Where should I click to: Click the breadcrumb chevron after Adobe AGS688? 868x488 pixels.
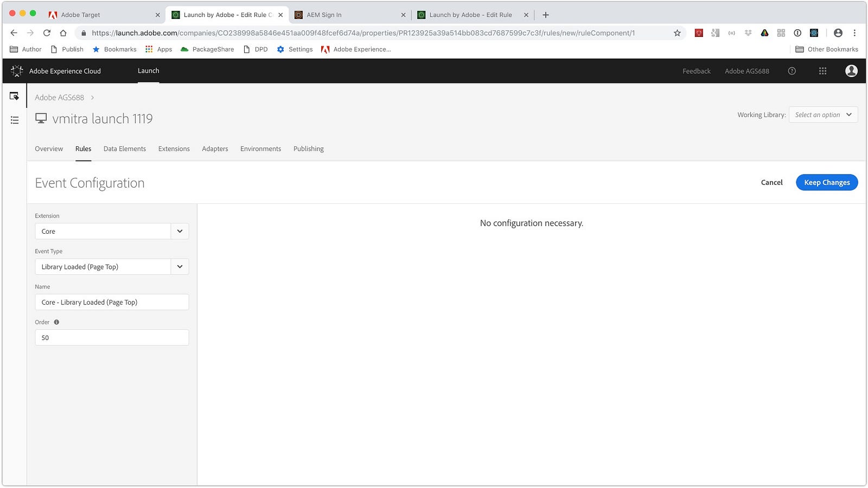[92, 98]
